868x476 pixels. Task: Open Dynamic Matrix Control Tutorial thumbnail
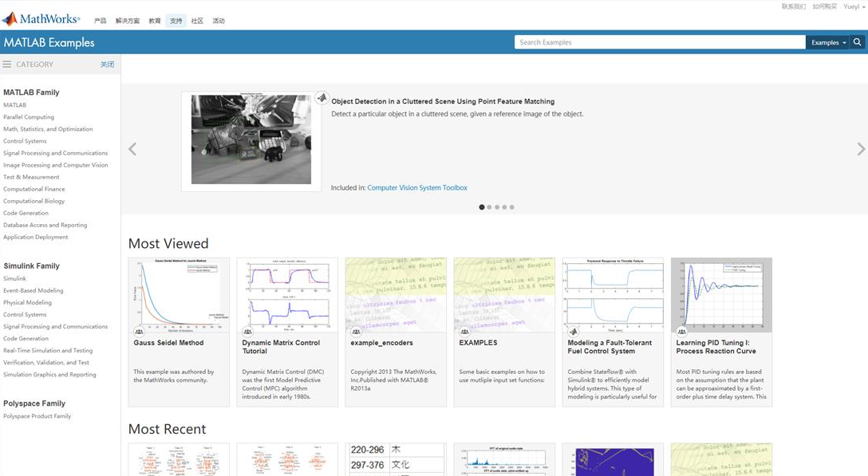click(x=287, y=295)
